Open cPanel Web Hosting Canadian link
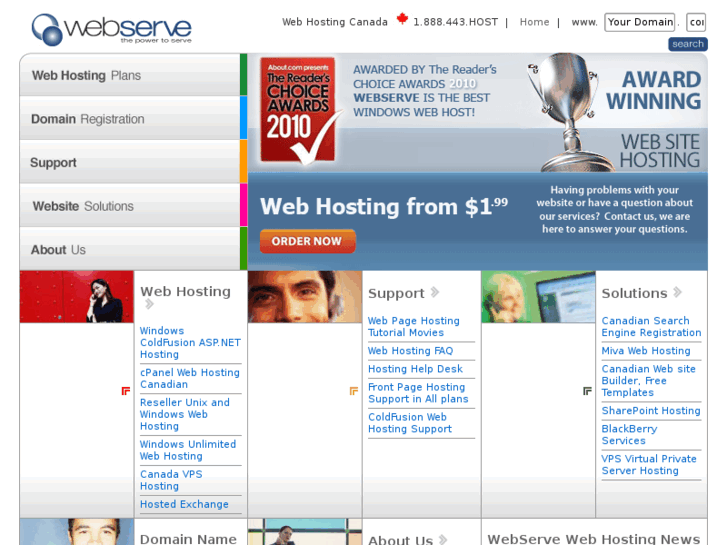 [190, 378]
